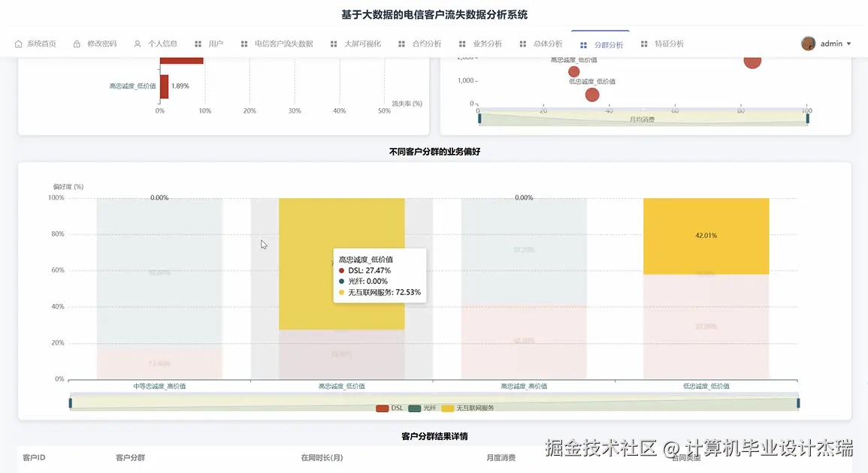Click left handle of business preference zoom slider
The image size is (868, 473).
[x=71, y=402]
